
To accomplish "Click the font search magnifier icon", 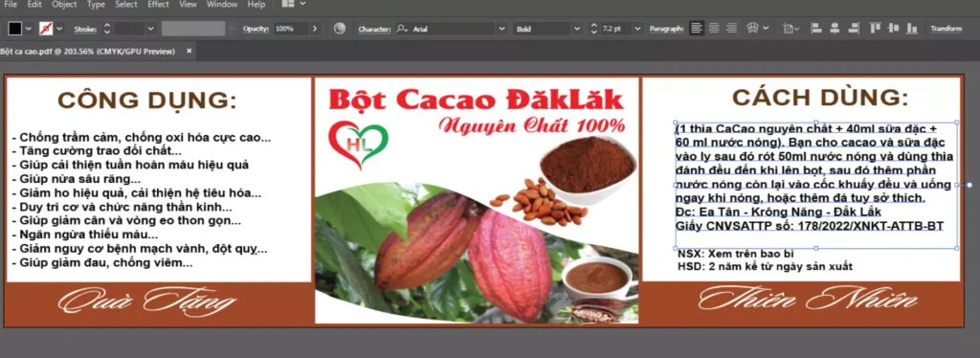I will (x=402, y=29).
